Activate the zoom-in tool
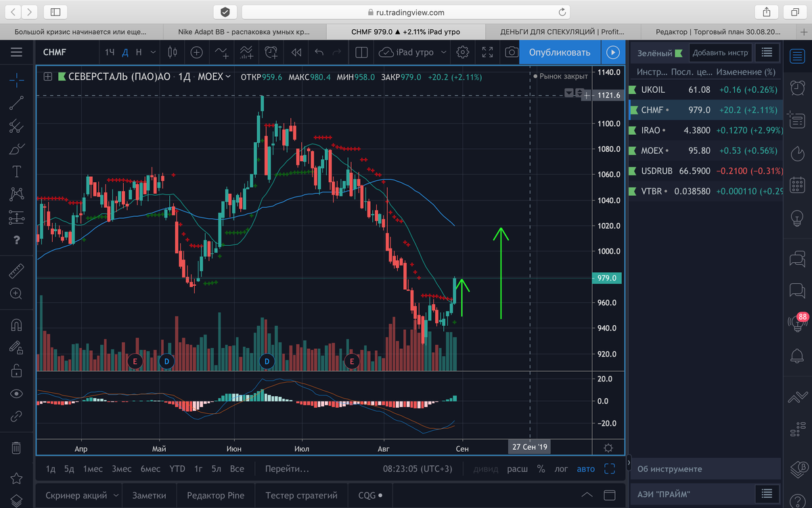812x508 pixels. (17, 294)
